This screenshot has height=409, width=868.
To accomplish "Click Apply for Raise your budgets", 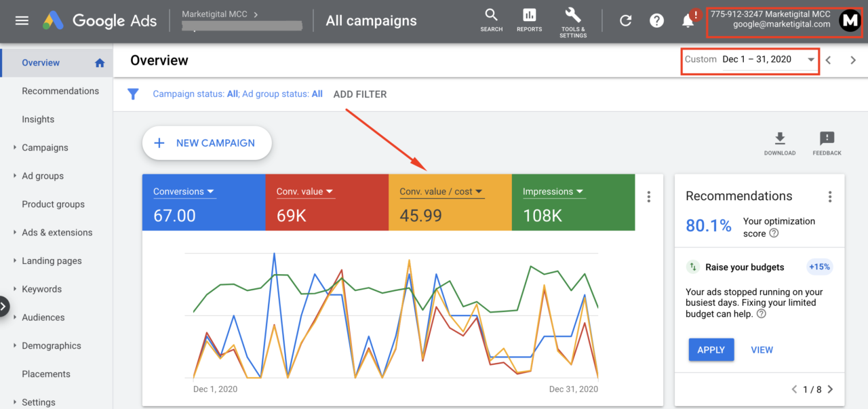I will coord(711,350).
